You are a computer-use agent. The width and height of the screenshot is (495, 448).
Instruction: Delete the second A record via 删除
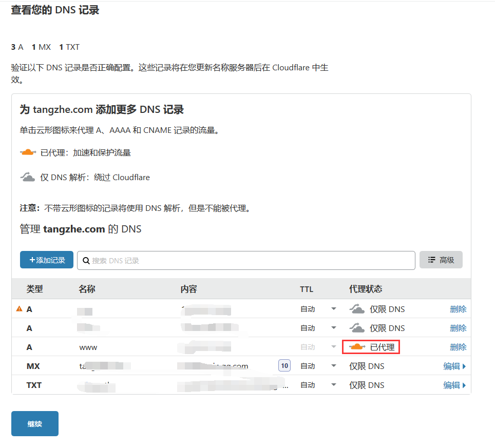point(458,328)
